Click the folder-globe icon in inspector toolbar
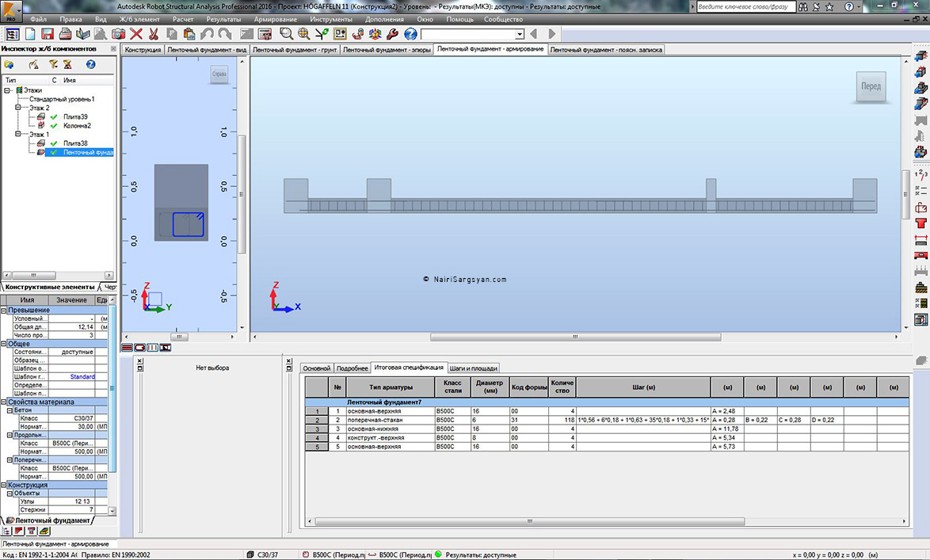 point(9,64)
